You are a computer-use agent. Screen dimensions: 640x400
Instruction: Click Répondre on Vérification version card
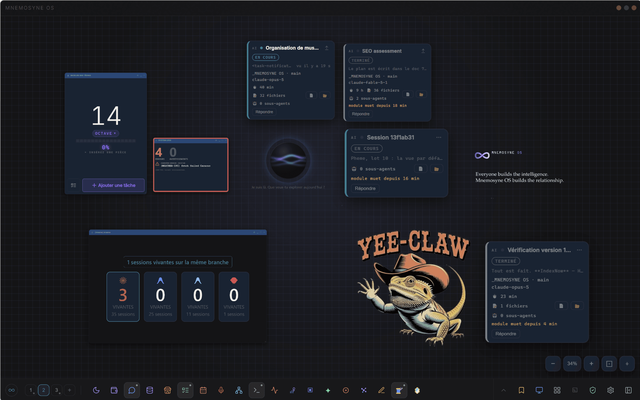(x=506, y=333)
